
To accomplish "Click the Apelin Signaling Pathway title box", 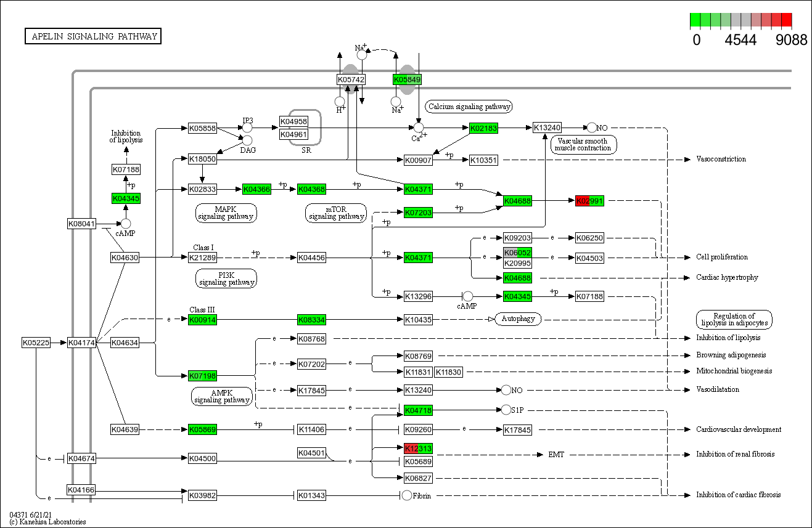I will [x=93, y=36].
